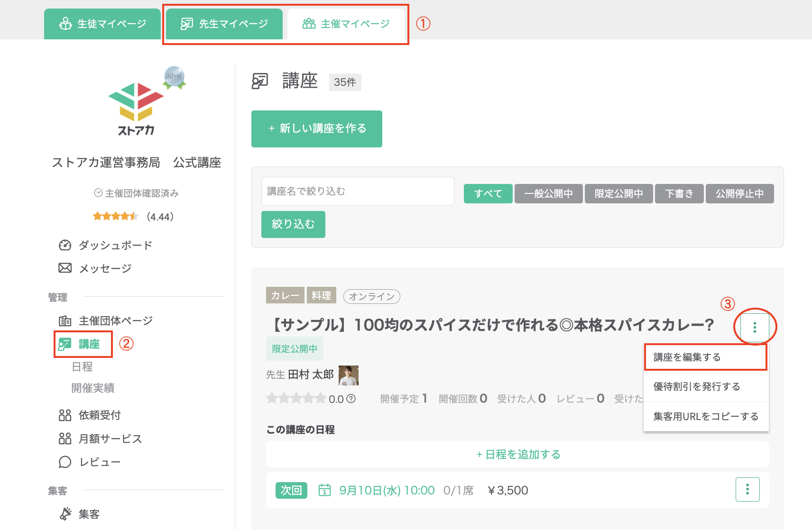Click the 日程を追加する link
812x530 pixels.
point(518,454)
